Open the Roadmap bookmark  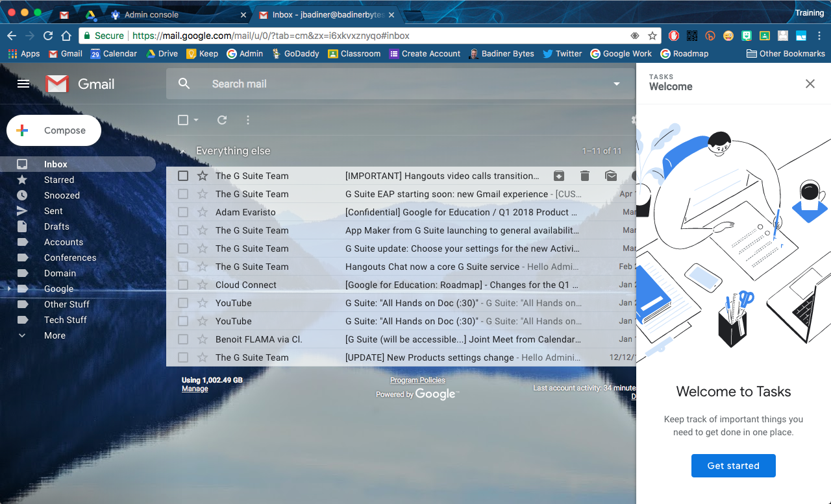coord(684,54)
